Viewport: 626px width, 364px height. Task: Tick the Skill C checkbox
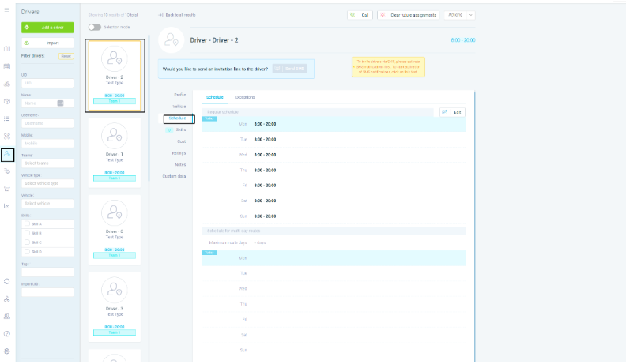(28, 242)
